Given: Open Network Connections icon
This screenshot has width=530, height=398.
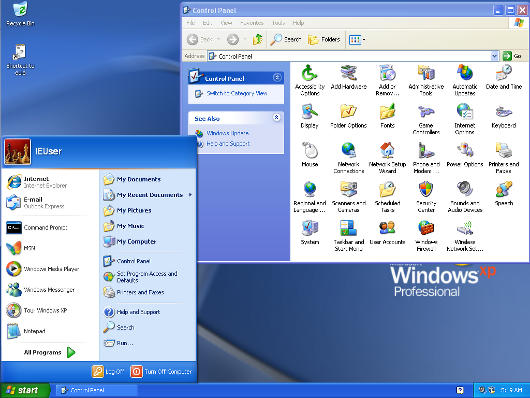Looking at the screenshot, I should [x=348, y=158].
